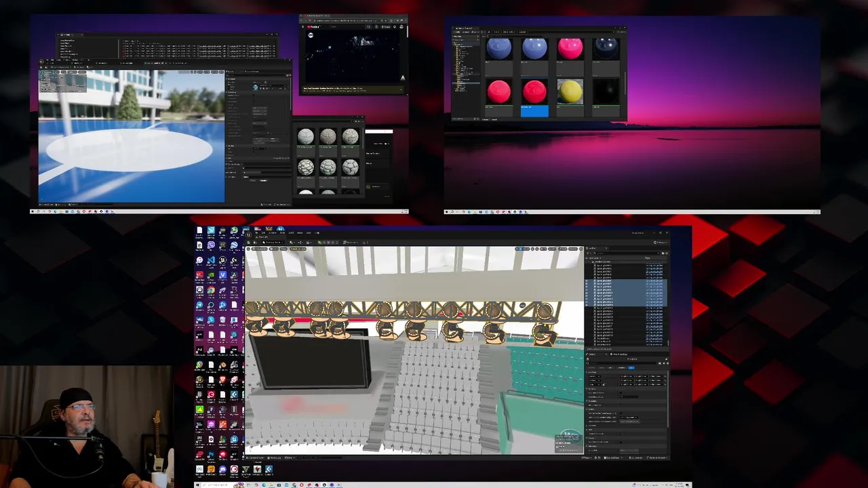Open Windows Start button on bottom screen taskbar
868x488 pixels.
[197, 485]
